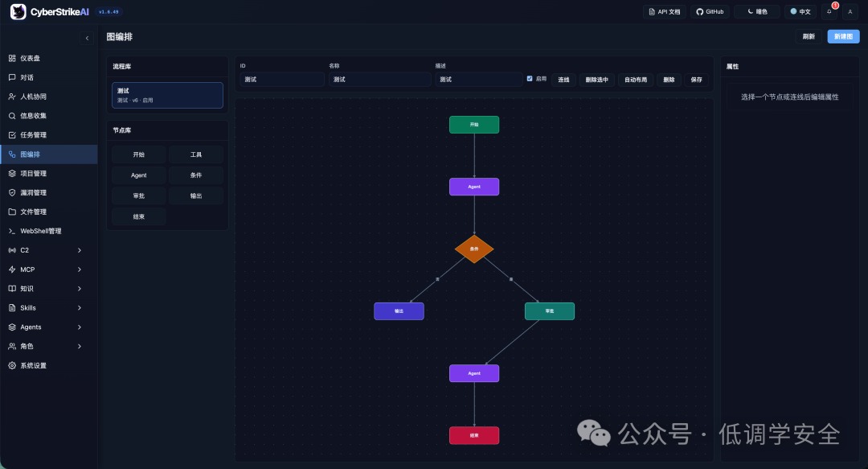Click the 删除选中 button
This screenshot has width=868, height=469.
click(x=596, y=80)
